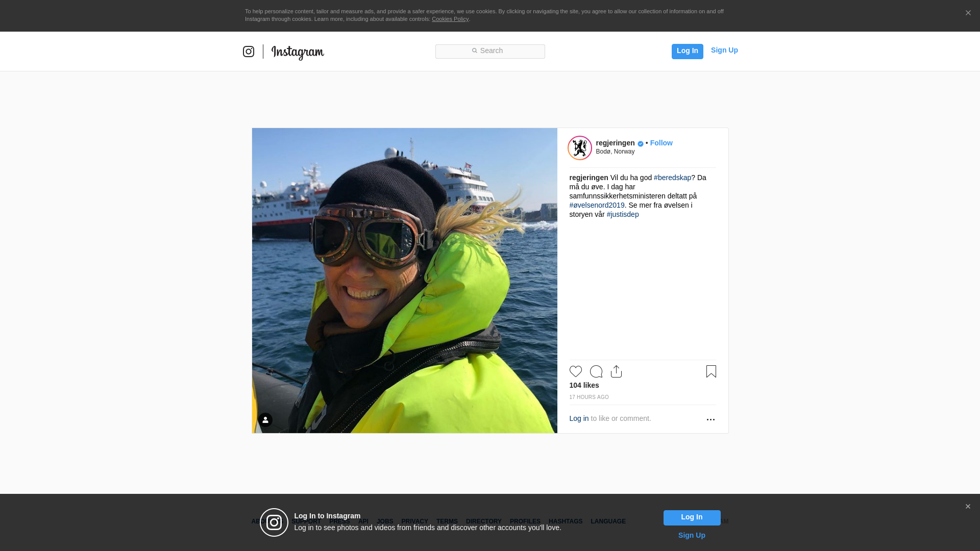
Task: Click the Instagram icon in login banner
Action: pos(274,522)
